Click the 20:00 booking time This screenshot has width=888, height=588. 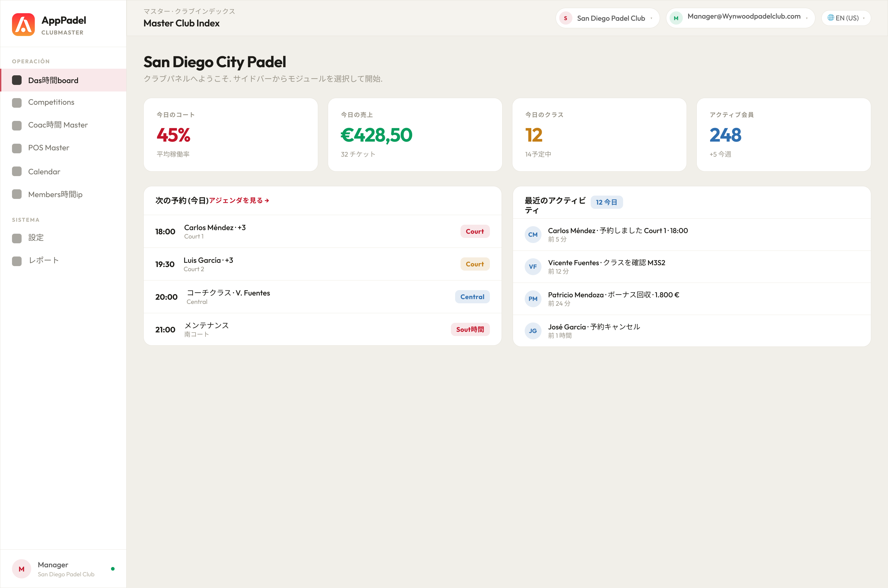pyautogui.click(x=166, y=297)
